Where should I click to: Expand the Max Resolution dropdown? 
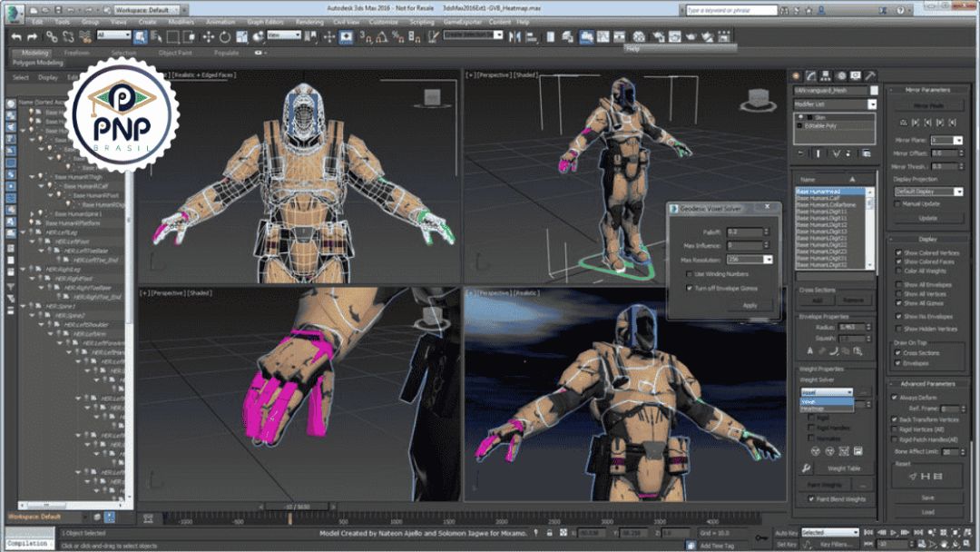(768, 260)
